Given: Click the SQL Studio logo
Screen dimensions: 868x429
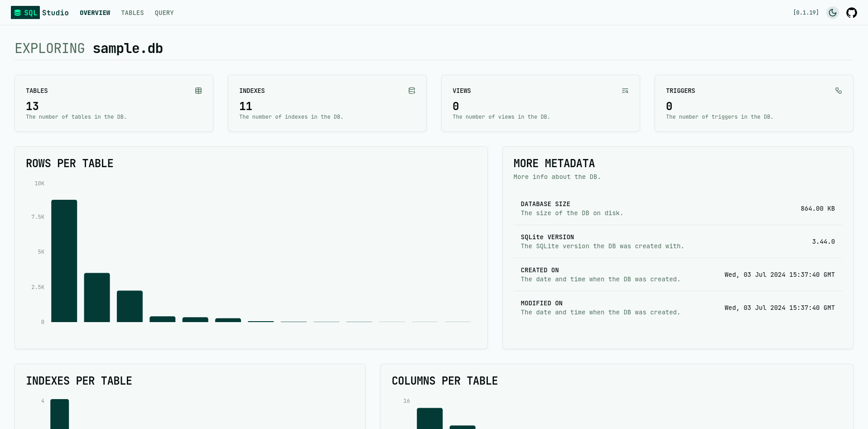Looking at the screenshot, I should point(40,13).
